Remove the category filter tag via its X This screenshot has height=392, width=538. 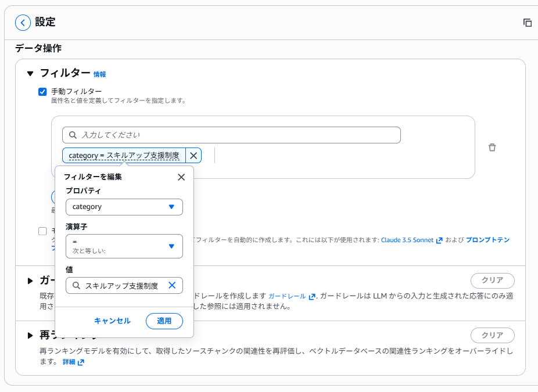coord(193,155)
